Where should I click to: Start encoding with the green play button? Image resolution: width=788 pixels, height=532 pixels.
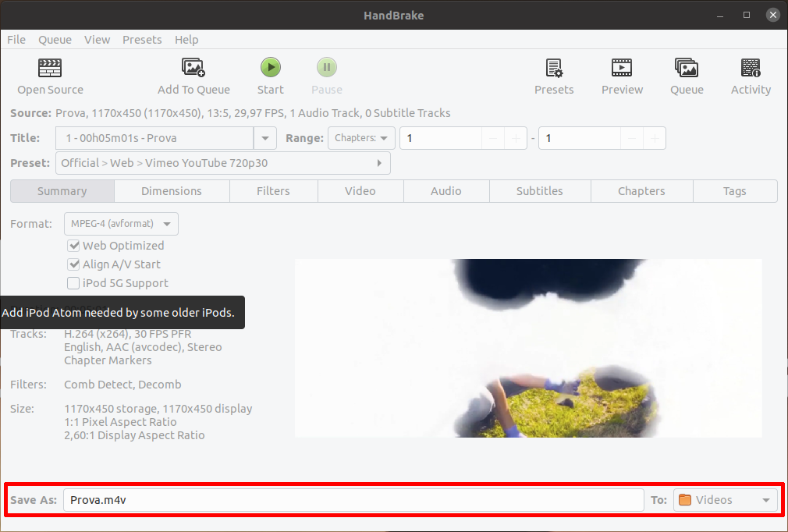271,67
